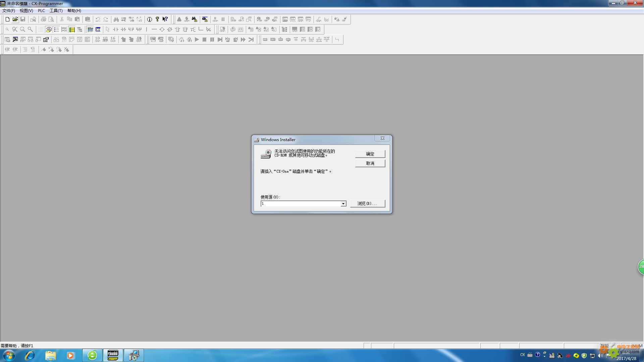Open the Windows Start menu
Screen dimensions: 644x362
[9, 355]
